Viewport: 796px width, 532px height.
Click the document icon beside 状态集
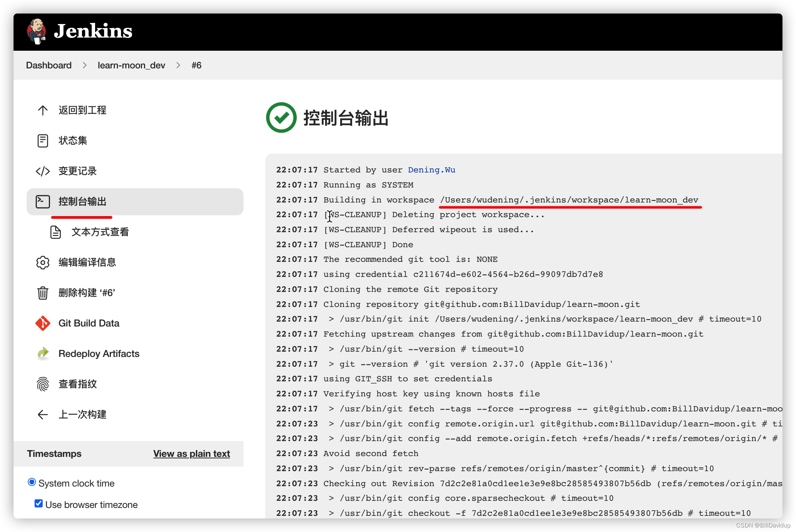pyautogui.click(x=43, y=141)
